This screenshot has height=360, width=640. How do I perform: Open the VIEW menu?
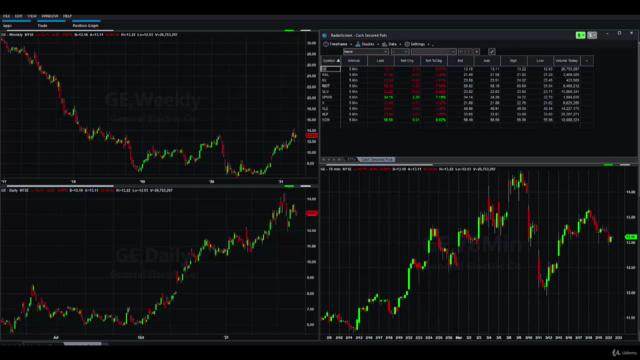[32, 16]
